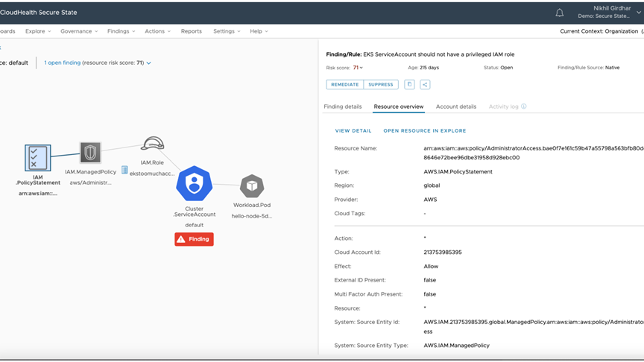Image resolution: width=644 pixels, height=362 pixels.
Task: Switch to Finding details tab
Action: 343,107
